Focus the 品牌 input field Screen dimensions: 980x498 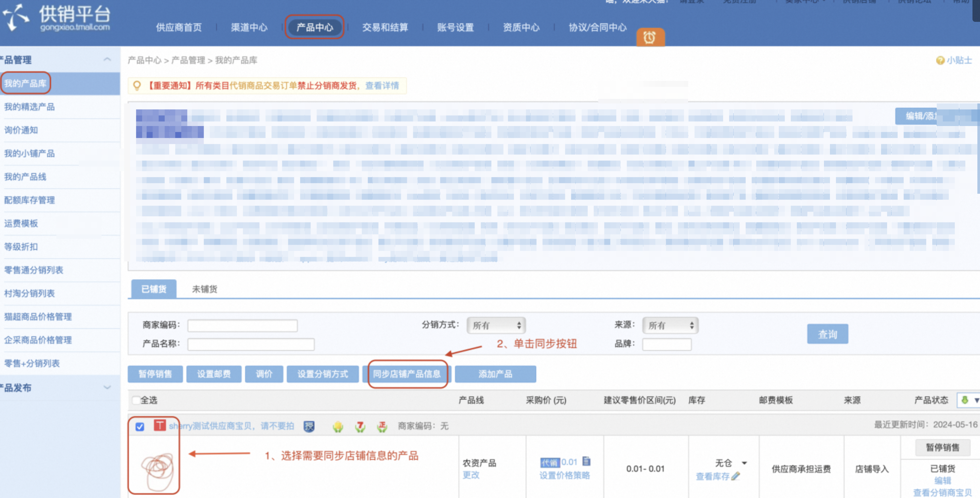click(666, 344)
